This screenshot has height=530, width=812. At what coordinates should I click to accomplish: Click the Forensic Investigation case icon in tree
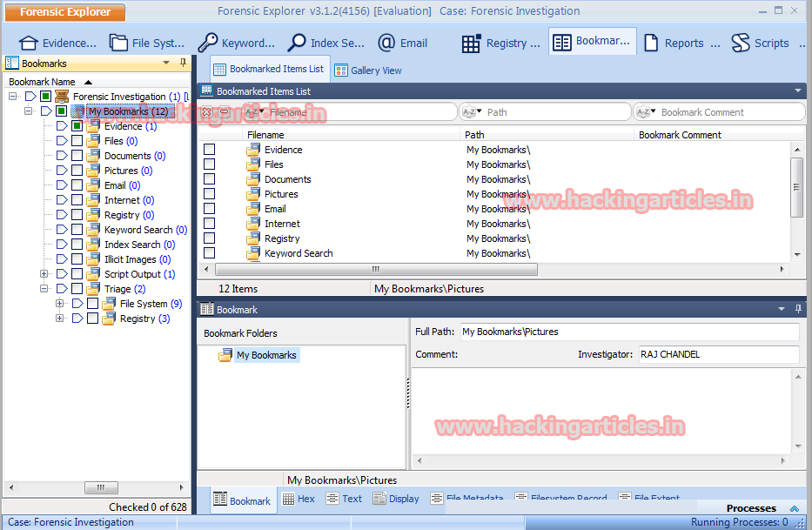(x=62, y=97)
